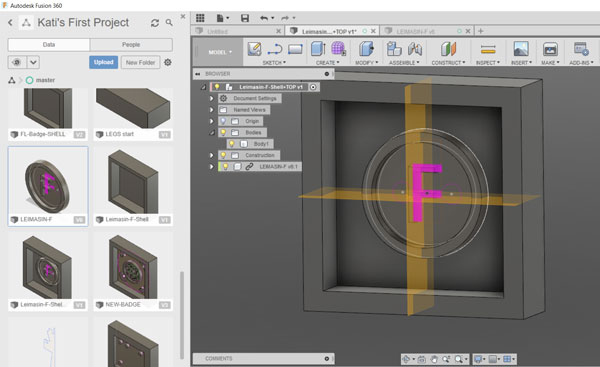This screenshot has width=600, height=367.
Task: Click the New Folder button
Action: click(140, 62)
